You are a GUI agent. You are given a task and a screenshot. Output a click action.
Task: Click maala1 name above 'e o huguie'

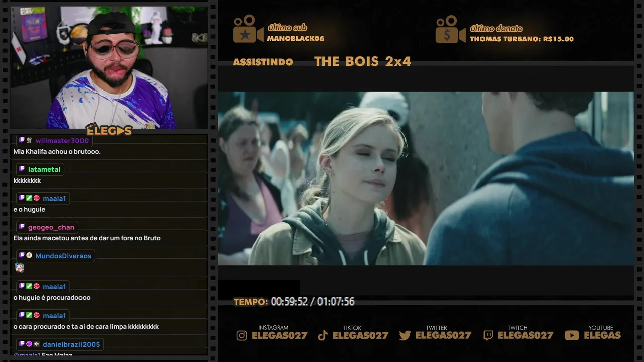pyautogui.click(x=54, y=199)
